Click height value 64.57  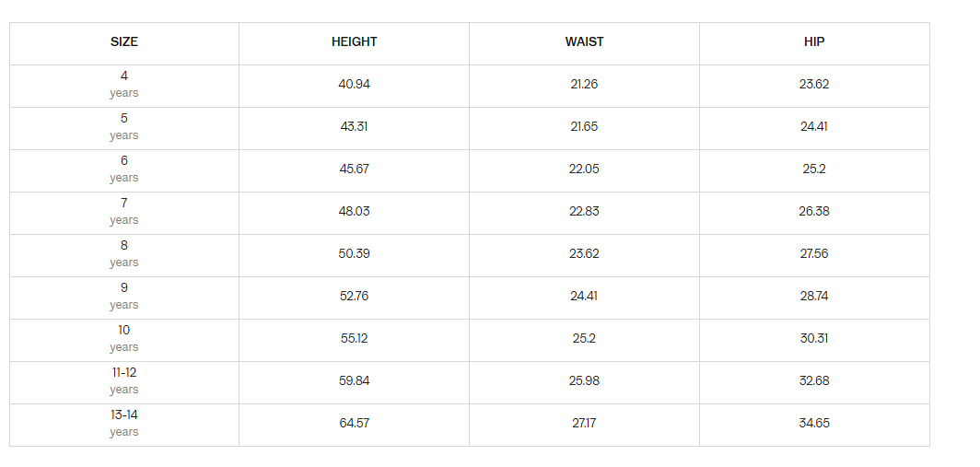pyautogui.click(x=354, y=423)
